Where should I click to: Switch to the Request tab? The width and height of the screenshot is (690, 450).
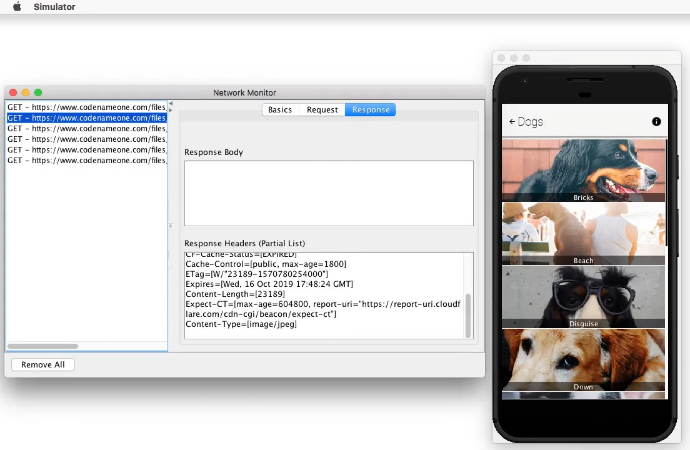point(322,110)
